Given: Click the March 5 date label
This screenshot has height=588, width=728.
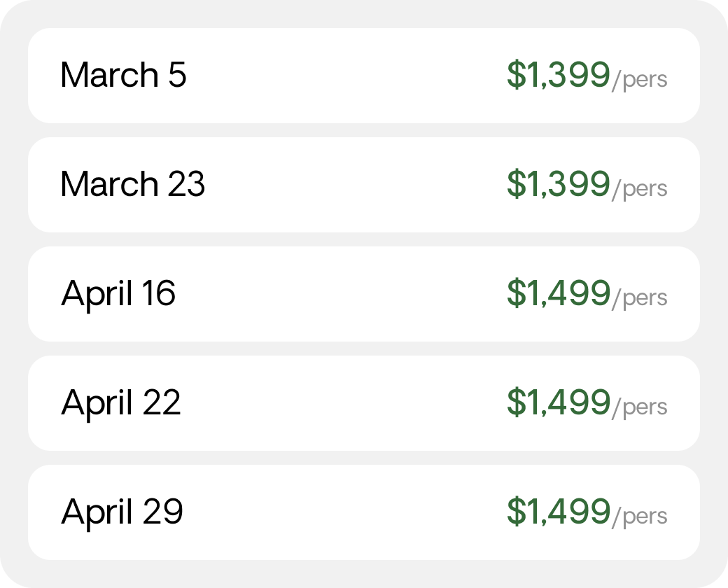Looking at the screenshot, I should click(x=123, y=75).
